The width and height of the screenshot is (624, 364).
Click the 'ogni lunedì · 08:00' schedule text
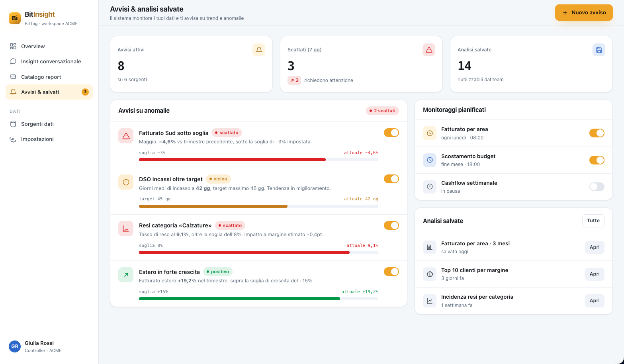point(462,138)
